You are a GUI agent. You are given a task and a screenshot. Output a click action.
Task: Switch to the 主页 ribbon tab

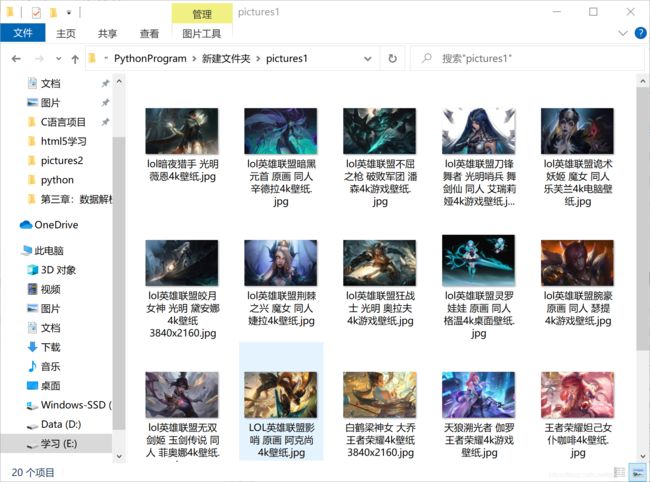click(66, 33)
